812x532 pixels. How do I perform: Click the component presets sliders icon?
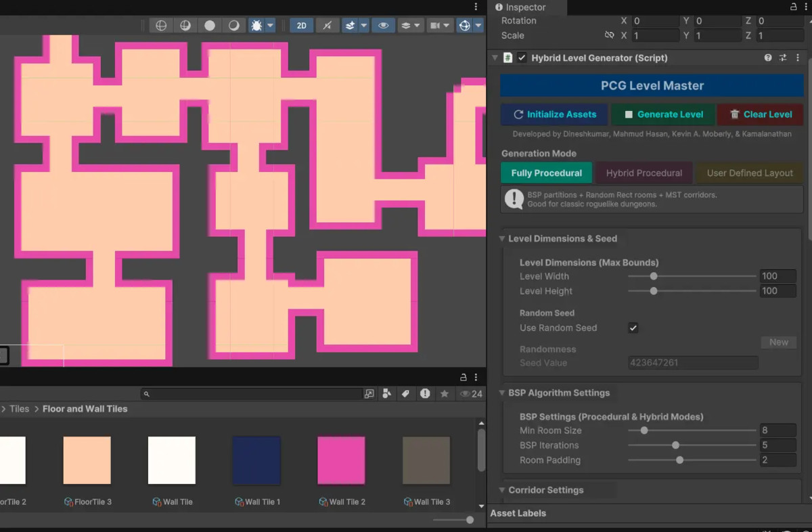click(783, 58)
